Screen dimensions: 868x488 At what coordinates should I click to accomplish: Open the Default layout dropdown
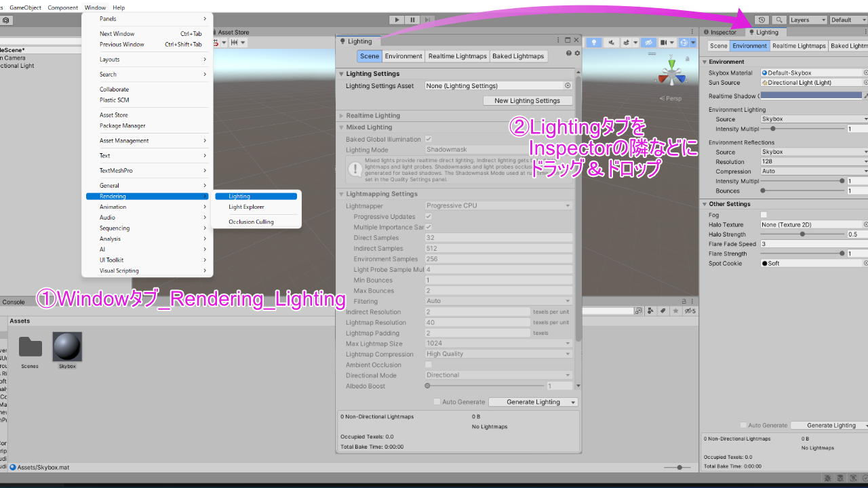click(849, 20)
